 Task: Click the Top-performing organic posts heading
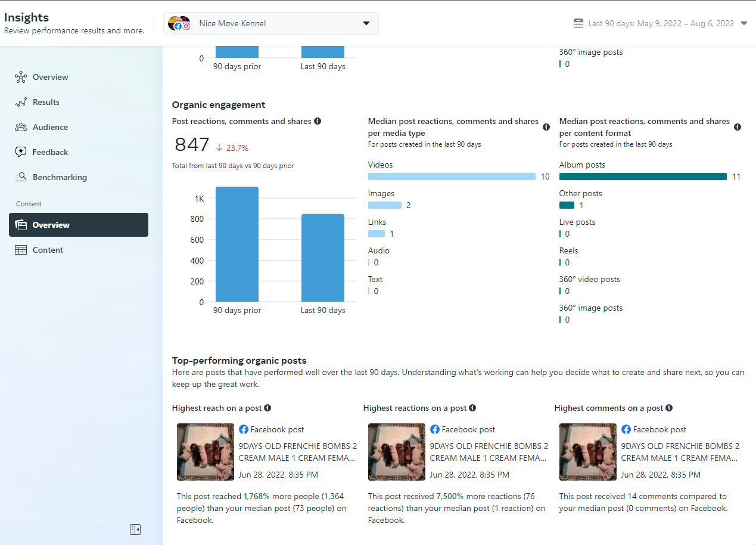[x=239, y=360]
